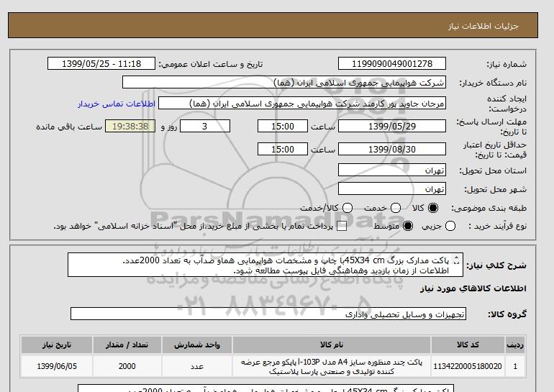Viewport: 554px width, 392px height.
Task: Open اطلاعات تماس خریدار link
Action: 117,104
